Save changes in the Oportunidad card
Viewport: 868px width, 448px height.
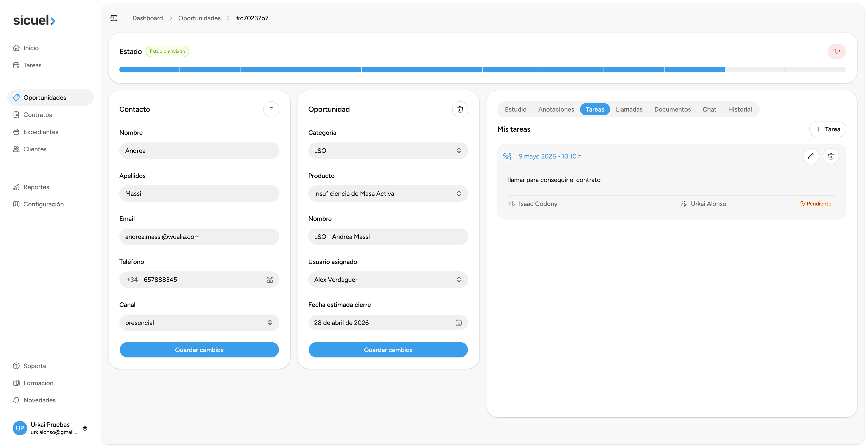pos(388,350)
